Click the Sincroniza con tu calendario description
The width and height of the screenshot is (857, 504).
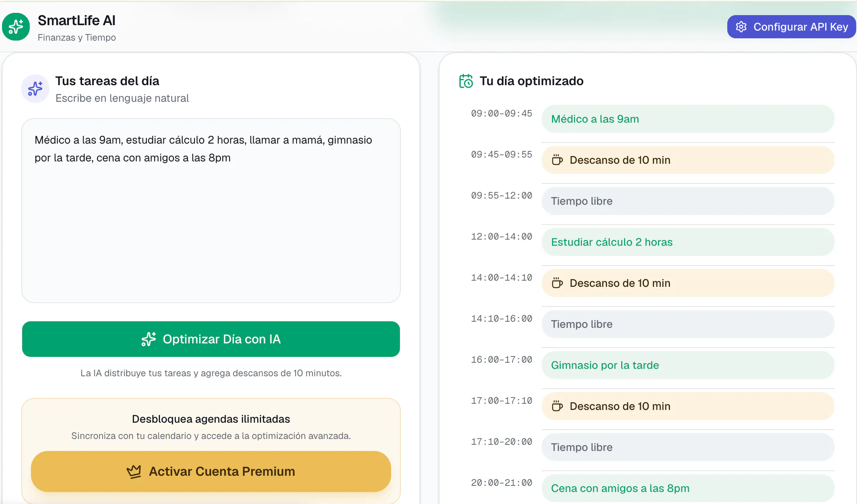pyautogui.click(x=211, y=436)
